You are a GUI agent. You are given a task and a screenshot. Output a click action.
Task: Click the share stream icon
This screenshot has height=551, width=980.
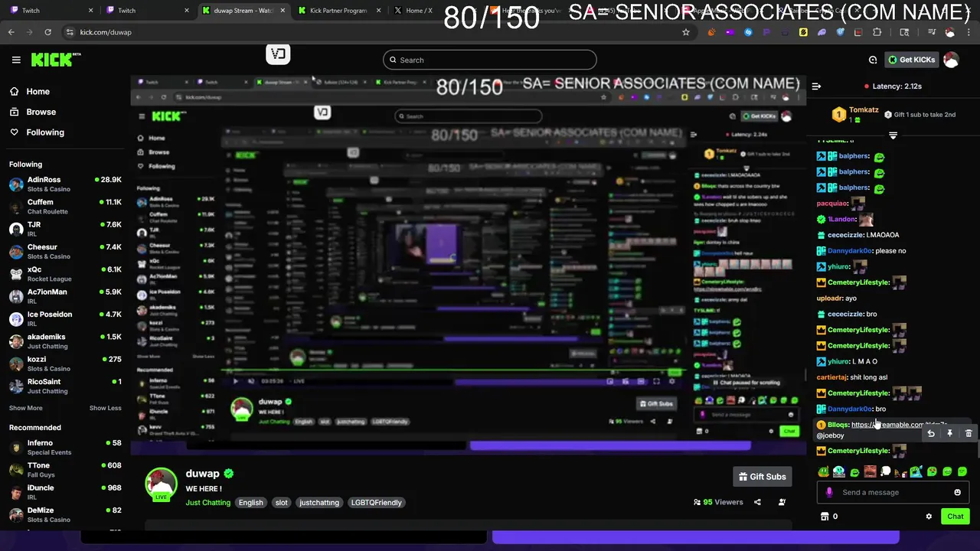point(757,502)
